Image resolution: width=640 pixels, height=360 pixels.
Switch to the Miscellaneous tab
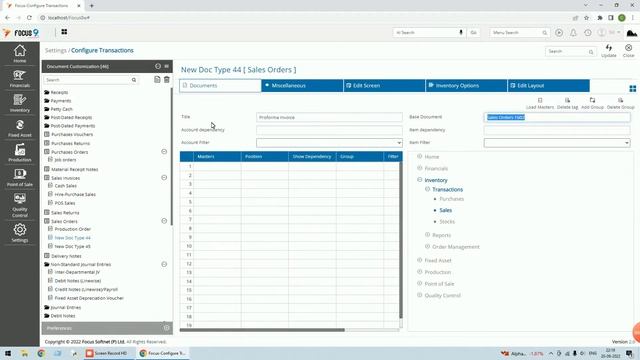coord(302,86)
